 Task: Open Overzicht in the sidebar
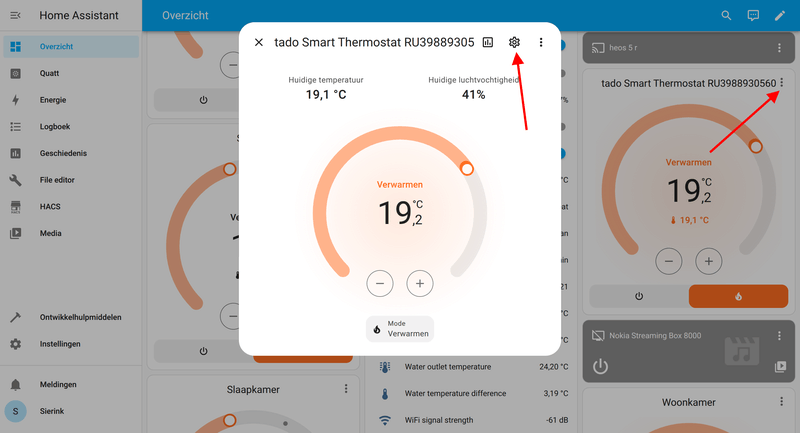pyautogui.click(x=71, y=46)
